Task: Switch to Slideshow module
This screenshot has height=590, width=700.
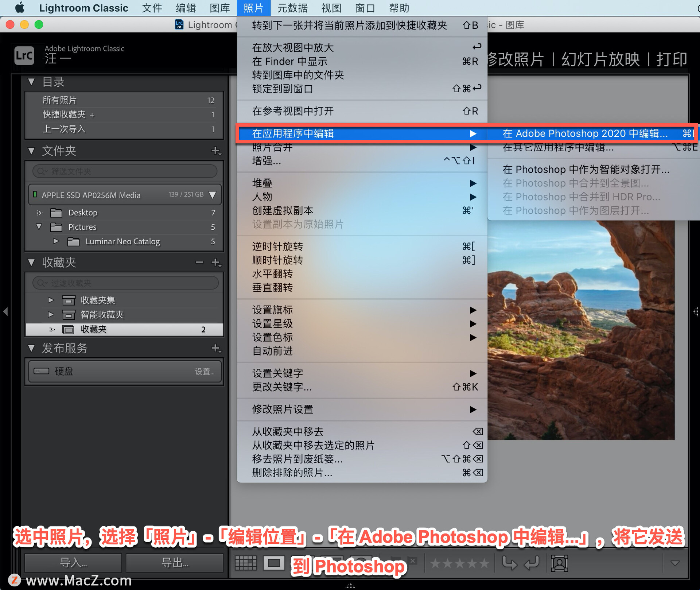Action: 600,59
